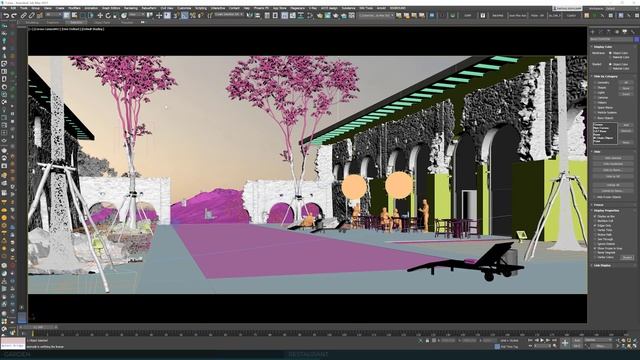Collapse the Display Properties rollout
This screenshot has height=360, width=640.
(x=606, y=211)
